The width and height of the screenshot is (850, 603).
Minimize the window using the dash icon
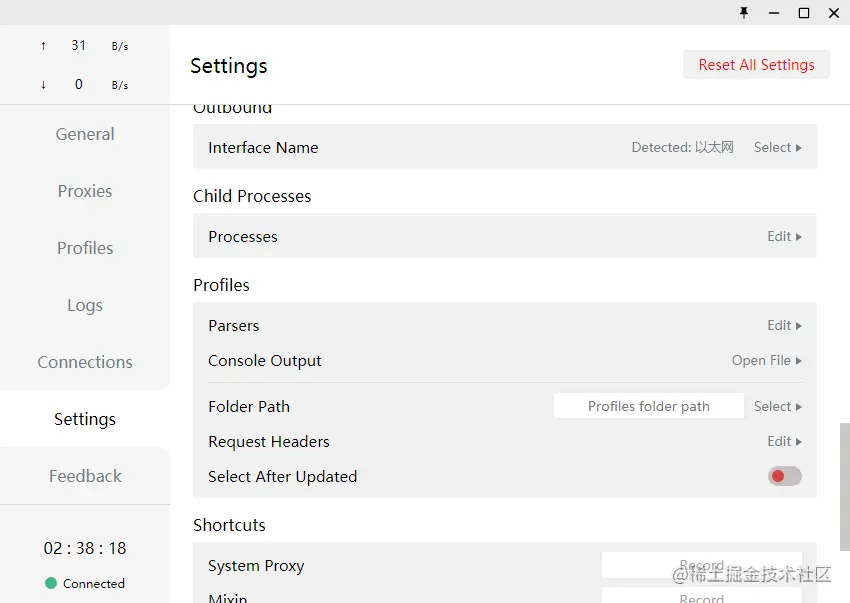point(774,13)
